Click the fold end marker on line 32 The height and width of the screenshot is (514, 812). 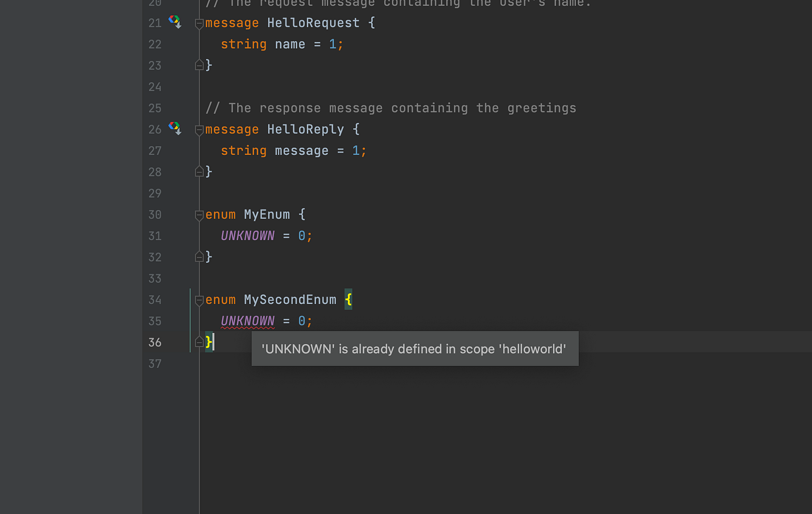(x=199, y=256)
